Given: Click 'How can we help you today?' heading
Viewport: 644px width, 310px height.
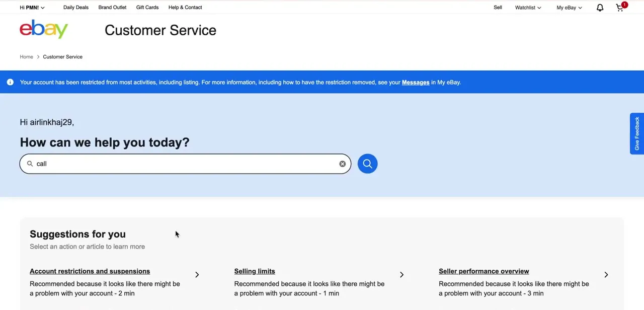Looking at the screenshot, I should pos(105,142).
